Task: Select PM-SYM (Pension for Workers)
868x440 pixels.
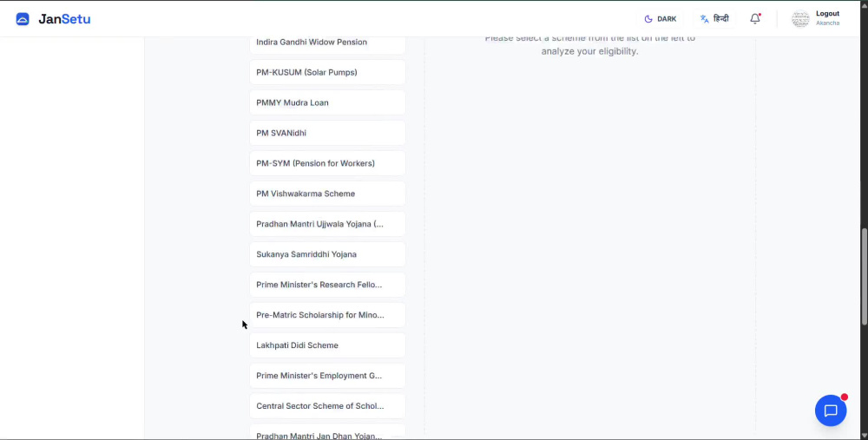Action: [327, 163]
